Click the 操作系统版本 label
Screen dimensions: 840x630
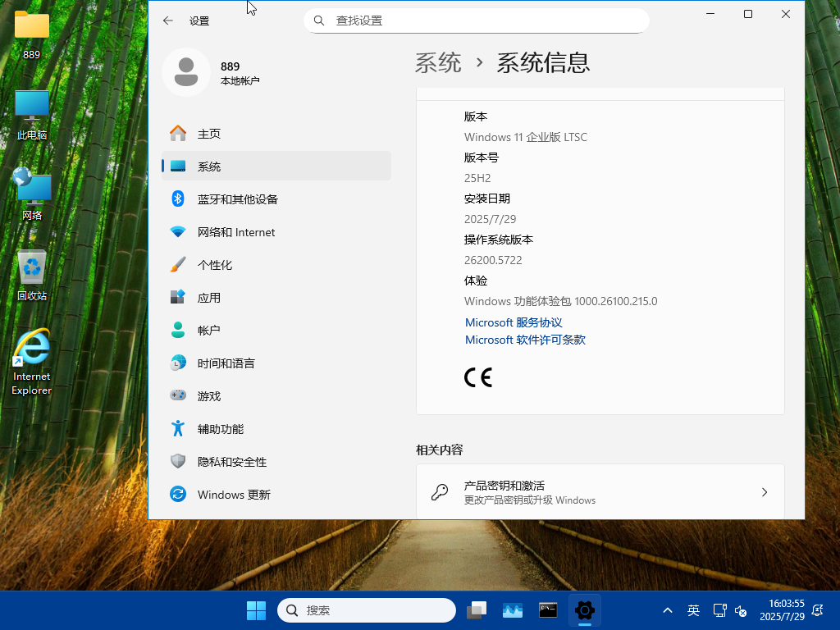[x=499, y=240]
